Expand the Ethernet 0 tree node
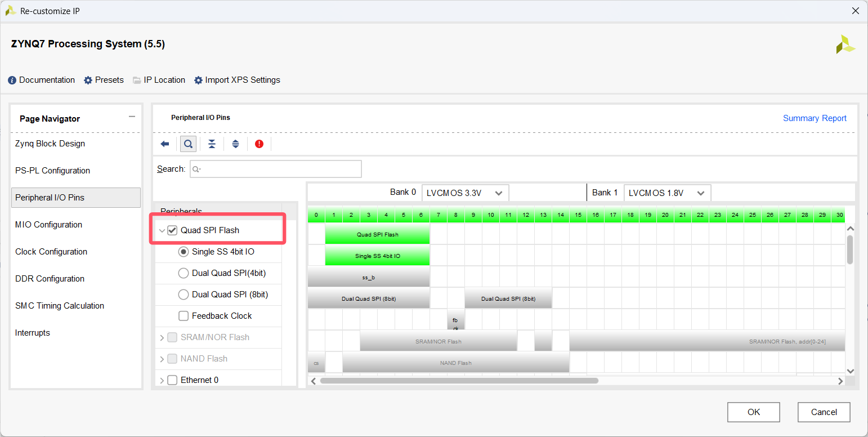 tap(162, 380)
